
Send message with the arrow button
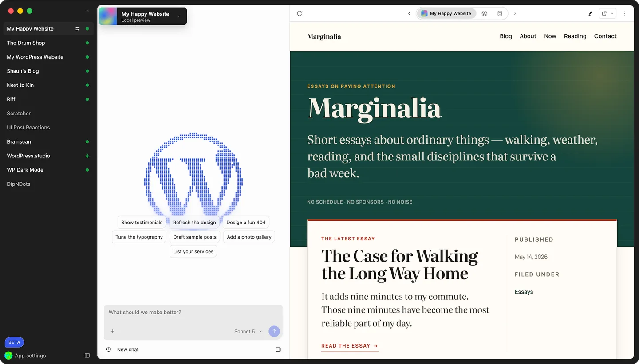[x=274, y=331]
